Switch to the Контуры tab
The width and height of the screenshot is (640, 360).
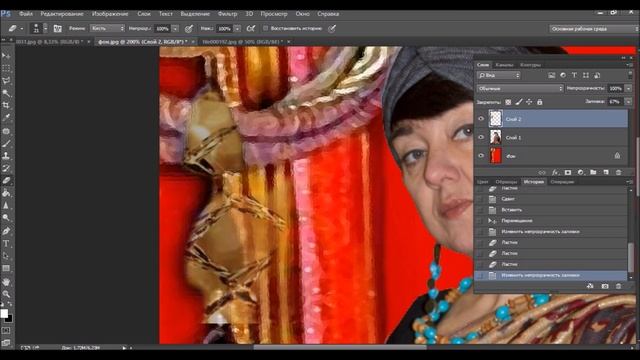tap(530, 65)
